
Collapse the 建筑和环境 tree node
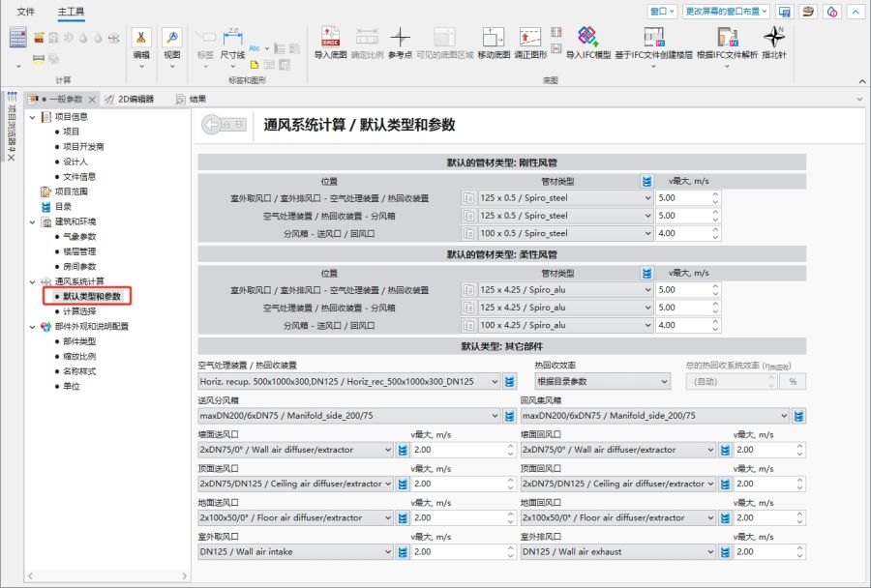pyautogui.click(x=32, y=221)
